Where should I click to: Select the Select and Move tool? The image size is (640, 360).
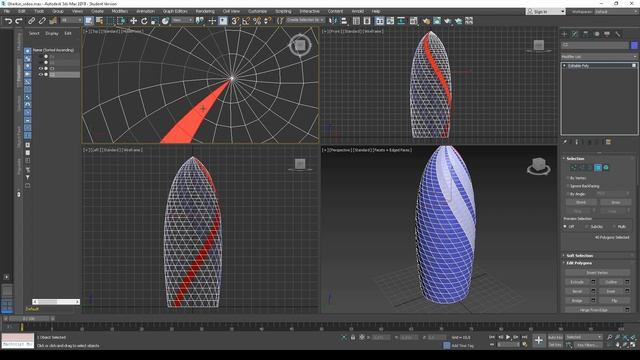133,21
